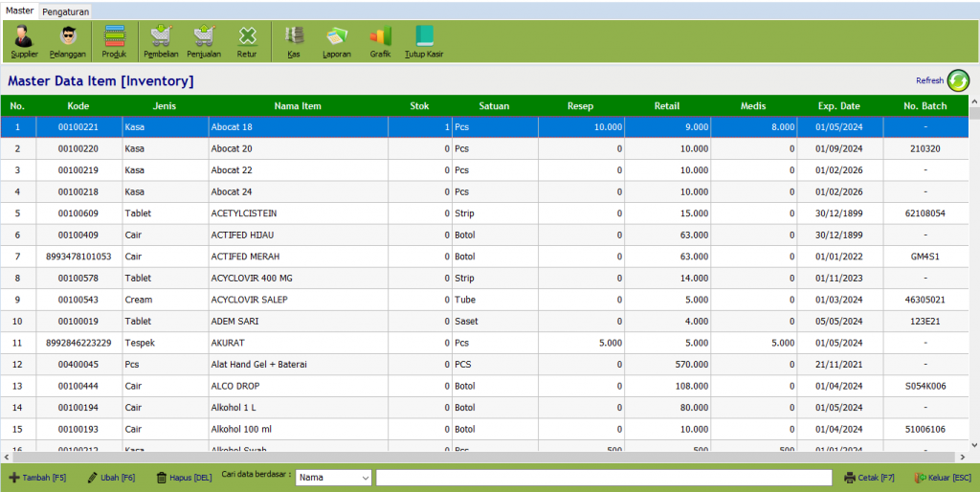Click the Tutup Kasir icon

(x=424, y=40)
